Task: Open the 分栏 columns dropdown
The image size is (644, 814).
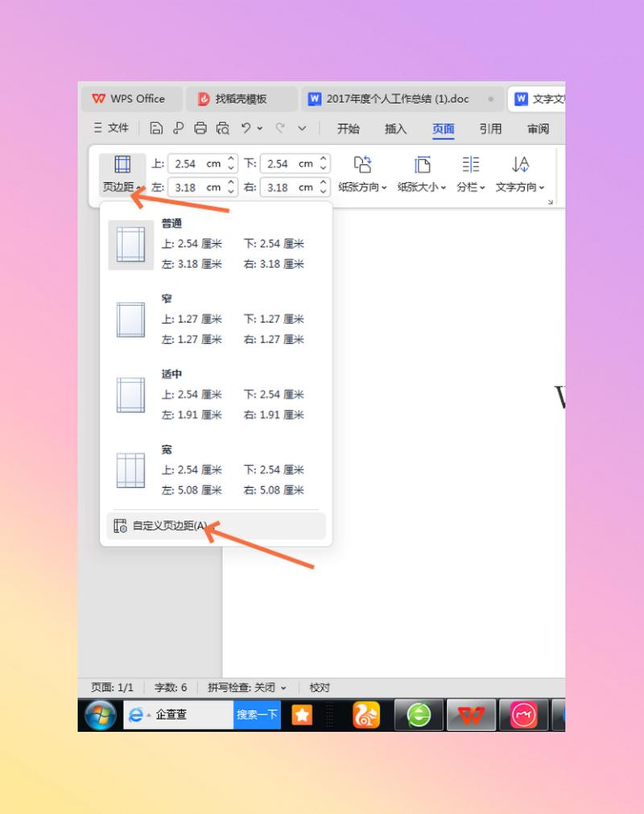Action: pos(471,175)
